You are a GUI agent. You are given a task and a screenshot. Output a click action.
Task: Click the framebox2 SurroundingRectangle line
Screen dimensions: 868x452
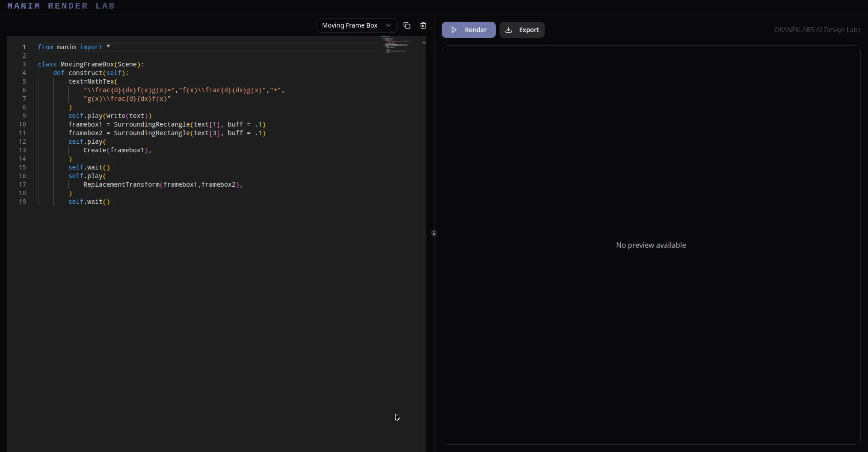[x=167, y=133]
